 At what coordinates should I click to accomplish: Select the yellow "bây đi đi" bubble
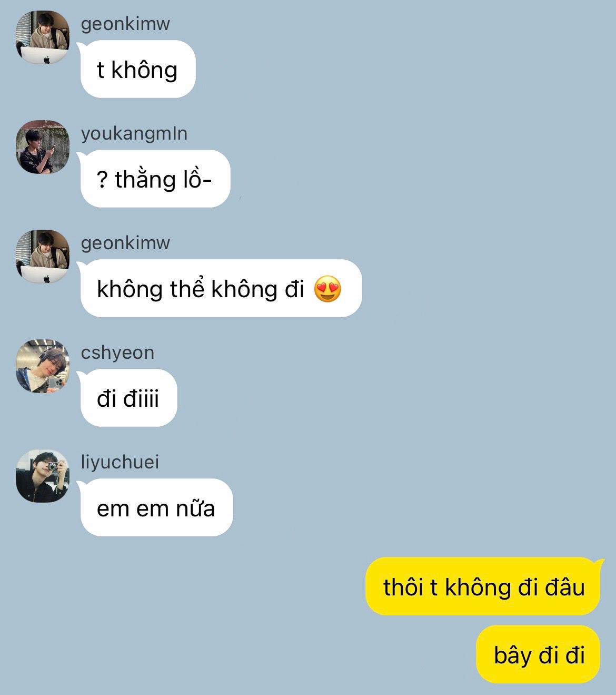click(x=538, y=654)
